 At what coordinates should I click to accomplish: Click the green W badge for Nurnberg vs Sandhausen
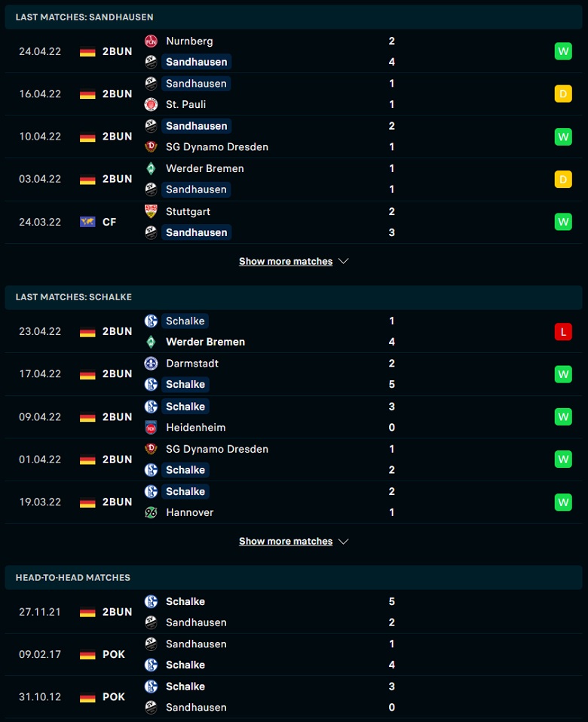coord(563,51)
